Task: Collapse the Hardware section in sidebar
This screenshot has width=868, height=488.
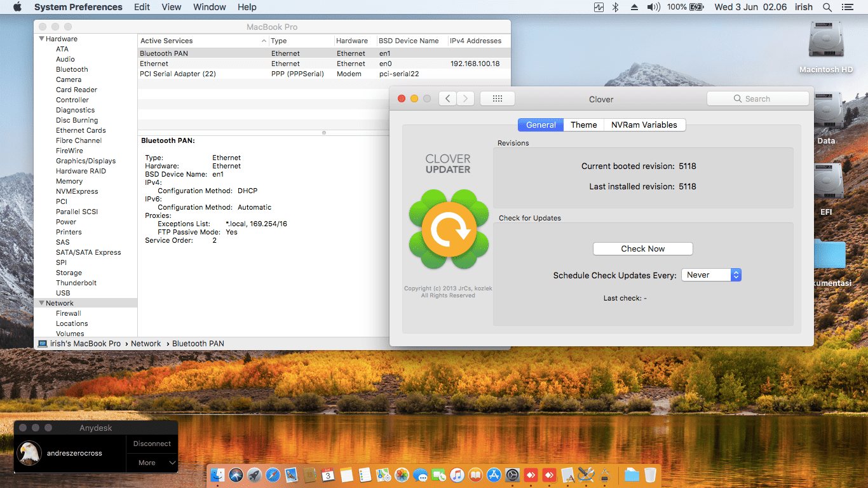Action: [42, 39]
